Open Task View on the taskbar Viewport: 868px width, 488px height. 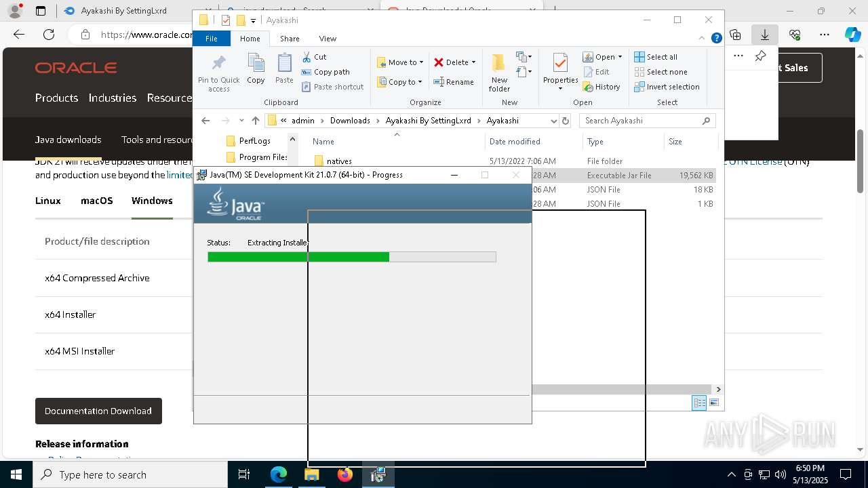click(244, 474)
